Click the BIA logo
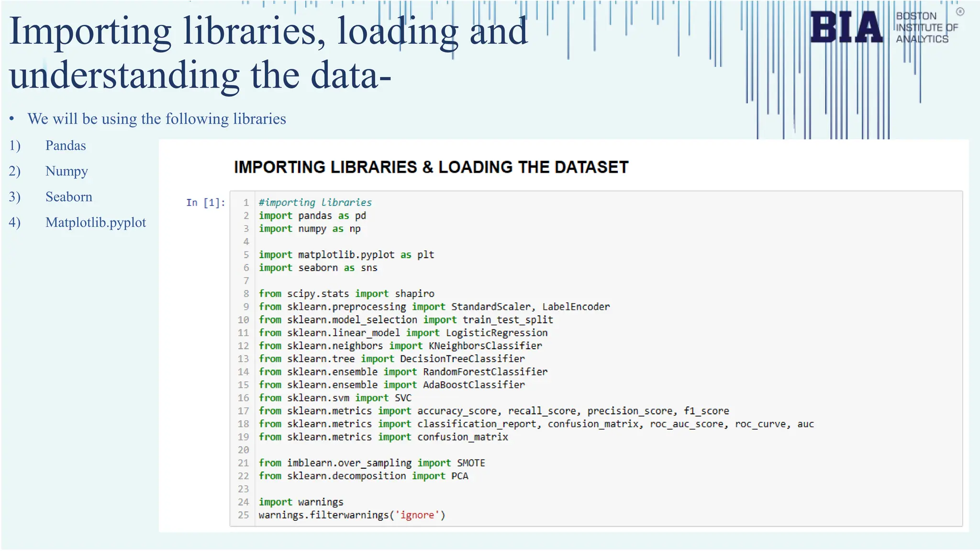Image resolution: width=980 pixels, height=551 pixels. tap(846, 27)
